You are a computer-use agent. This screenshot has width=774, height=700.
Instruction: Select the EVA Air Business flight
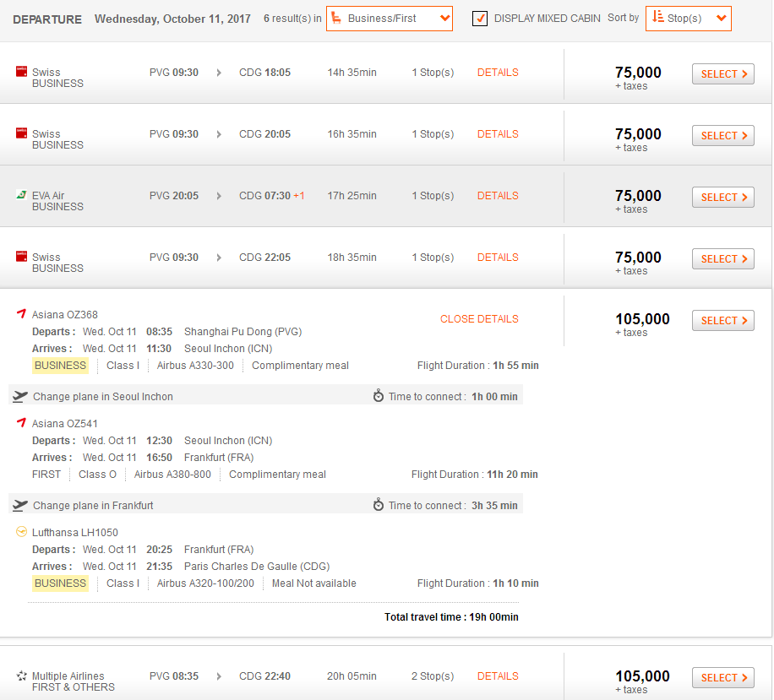723,198
